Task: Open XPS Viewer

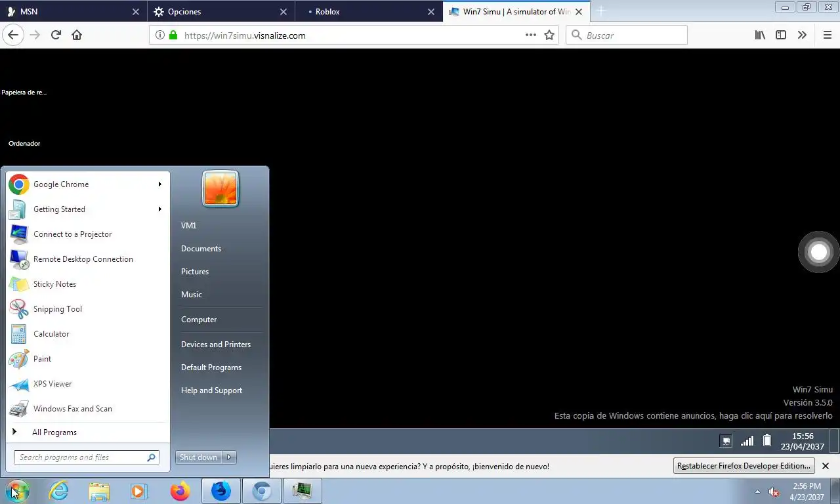Action: (x=87, y=384)
